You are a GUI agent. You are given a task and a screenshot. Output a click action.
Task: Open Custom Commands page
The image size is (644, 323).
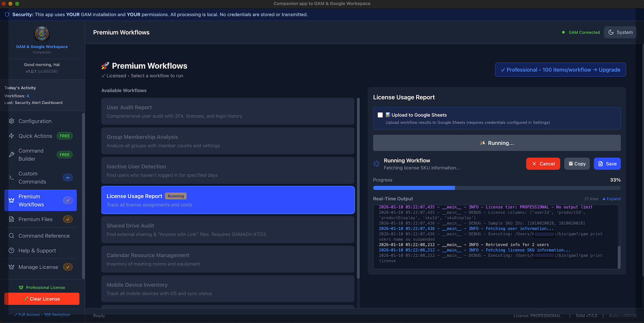click(x=40, y=177)
